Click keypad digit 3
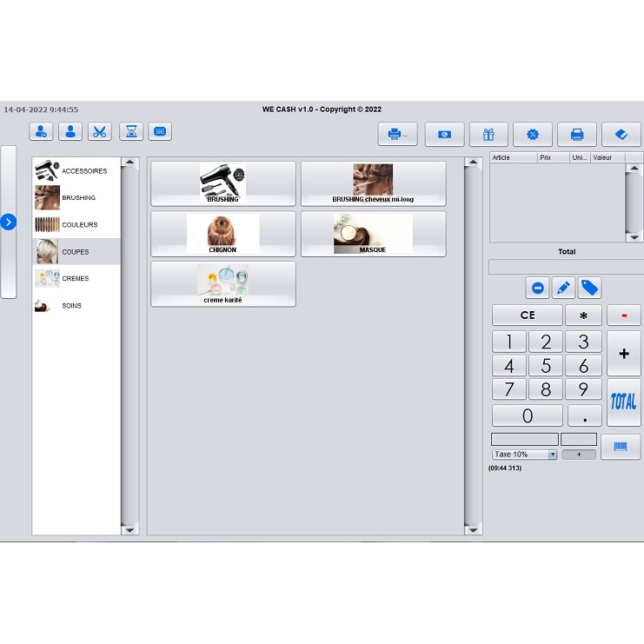The image size is (644, 644). click(x=583, y=342)
